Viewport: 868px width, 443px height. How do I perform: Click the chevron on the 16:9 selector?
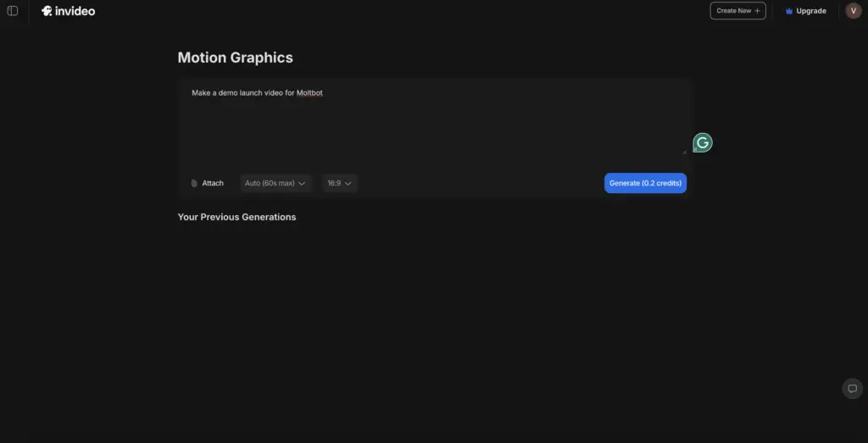[x=348, y=183]
